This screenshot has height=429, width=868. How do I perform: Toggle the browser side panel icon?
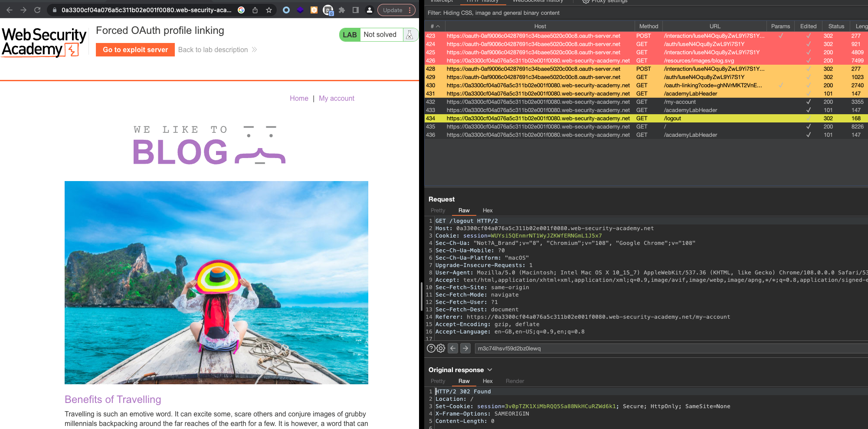356,10
